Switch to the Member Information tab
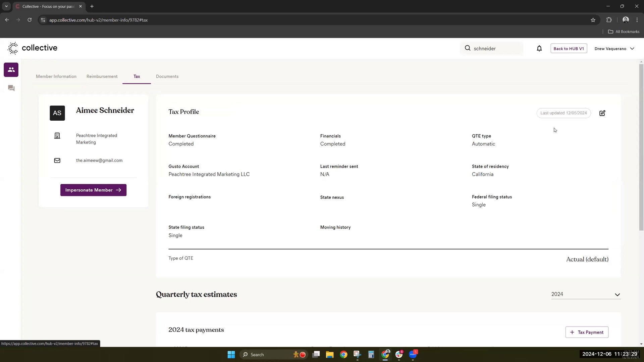644x362 pixels. click(x=56, y=76)
